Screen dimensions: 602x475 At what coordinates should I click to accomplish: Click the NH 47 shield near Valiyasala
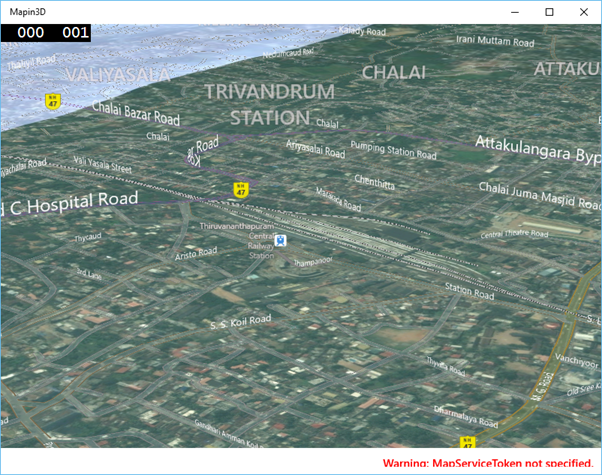(53, 101)
